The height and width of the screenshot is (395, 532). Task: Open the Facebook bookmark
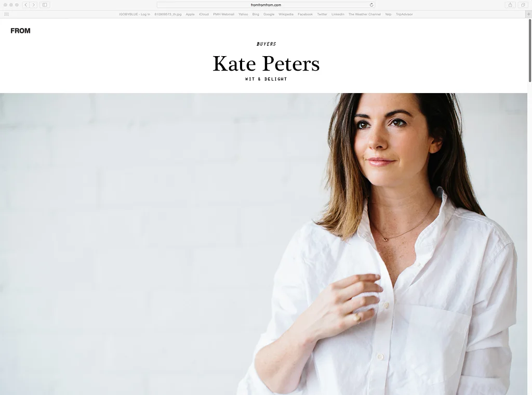tap(305, 14)
